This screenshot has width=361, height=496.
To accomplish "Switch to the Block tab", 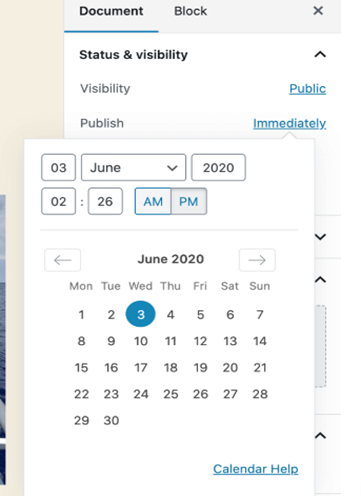I will pos(191,11).
